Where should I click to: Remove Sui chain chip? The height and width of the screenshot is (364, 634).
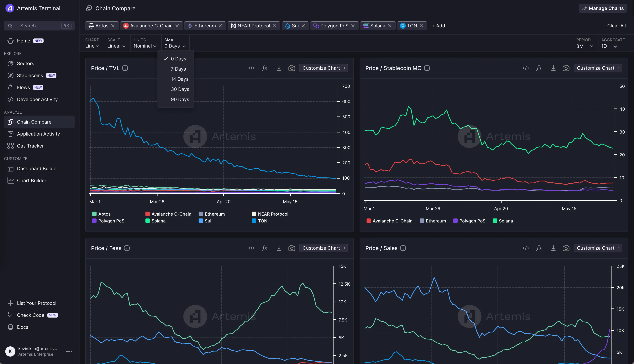303,26
